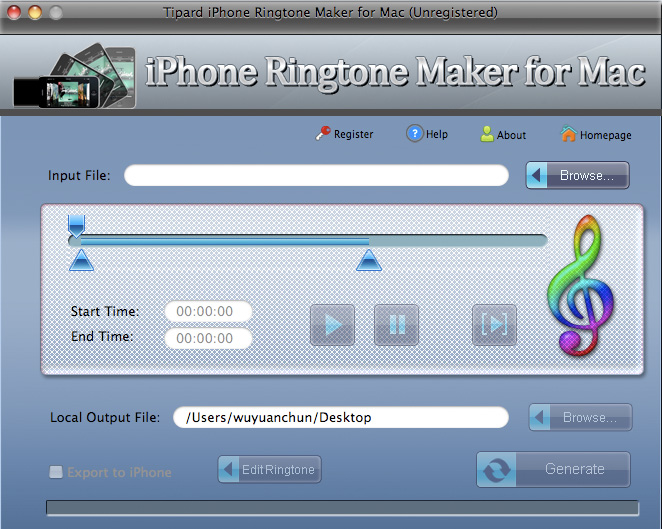Browse for local output folder
The height and width of the screenshot is (529, 662).
pos(580,417)
